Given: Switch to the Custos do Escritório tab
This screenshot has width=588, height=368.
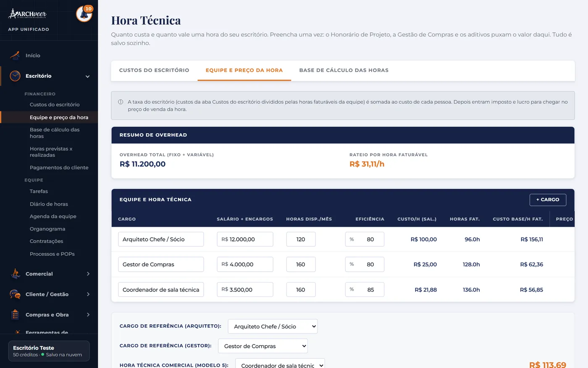Looking at the screenshot, I should pos(154,70).
